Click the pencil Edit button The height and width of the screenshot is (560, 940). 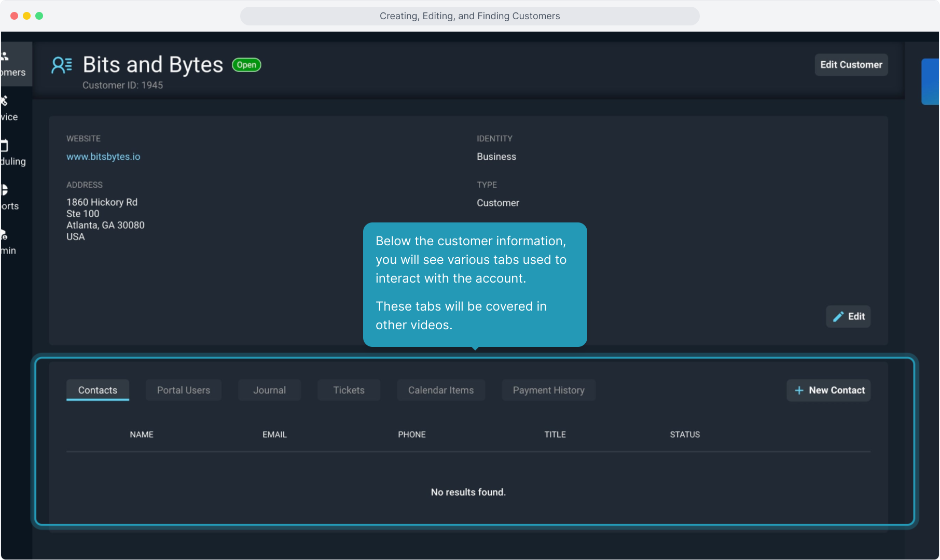tap(848, 316)
